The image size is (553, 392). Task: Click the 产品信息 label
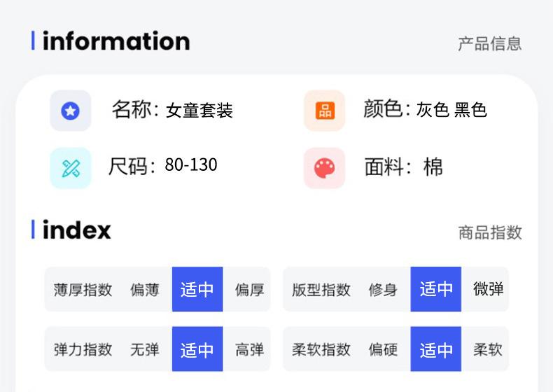[x=490, y=44]
